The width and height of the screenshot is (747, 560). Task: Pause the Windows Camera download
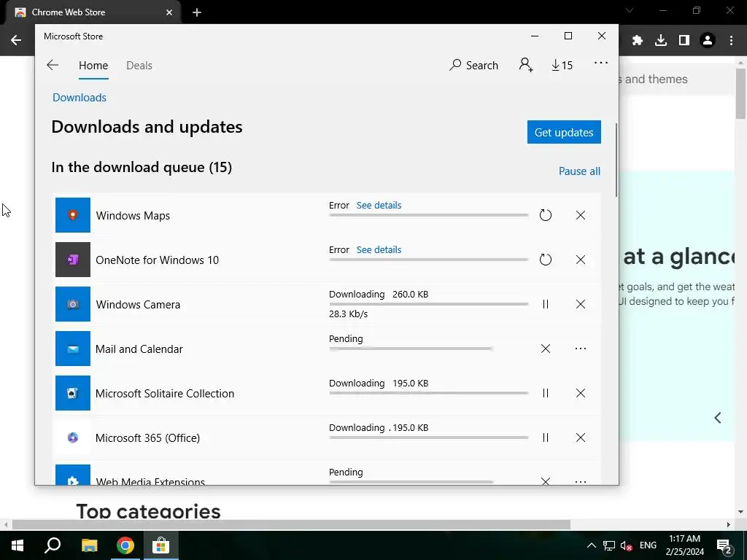coord(546,304)
